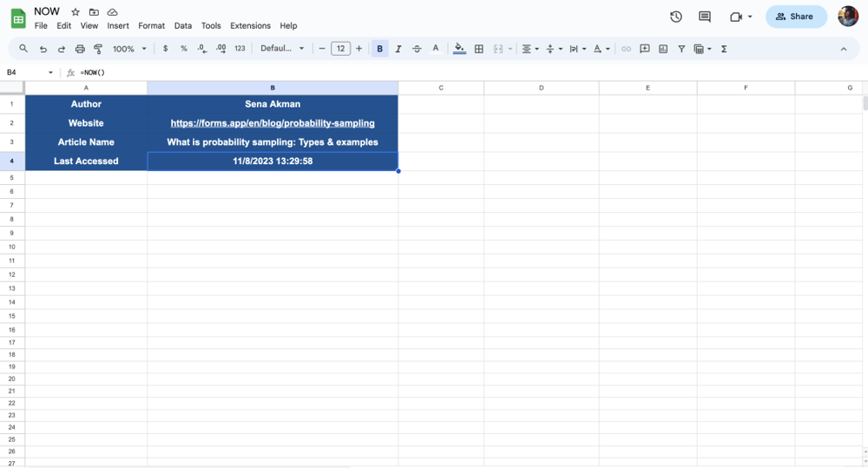
Task: Star the NOW spreadsheet
Action: (x=76, y=12)
